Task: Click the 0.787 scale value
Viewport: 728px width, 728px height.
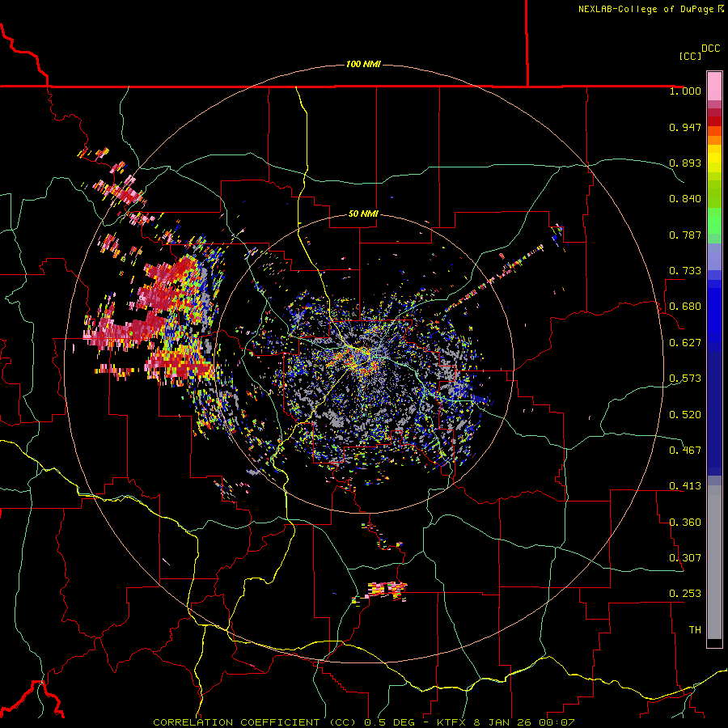Action: (x=685, y=235)
